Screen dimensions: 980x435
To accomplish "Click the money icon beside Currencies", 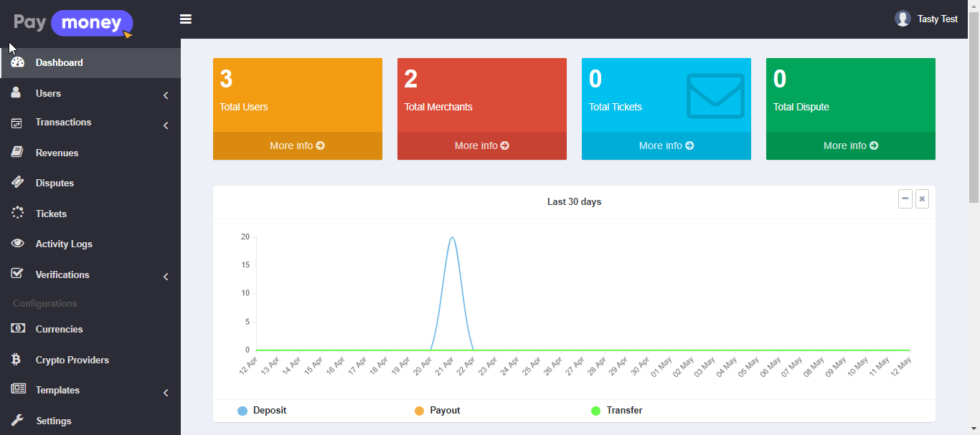I will tap(18, 329).
